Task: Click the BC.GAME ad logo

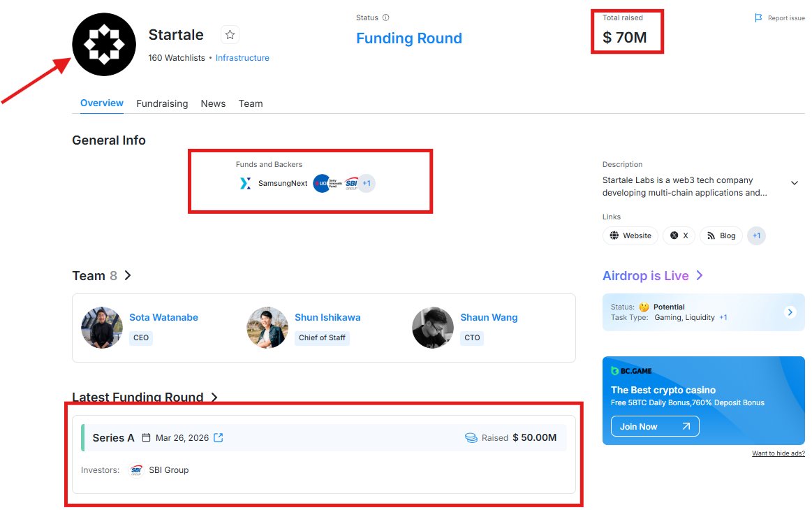Action: (631, 371)
